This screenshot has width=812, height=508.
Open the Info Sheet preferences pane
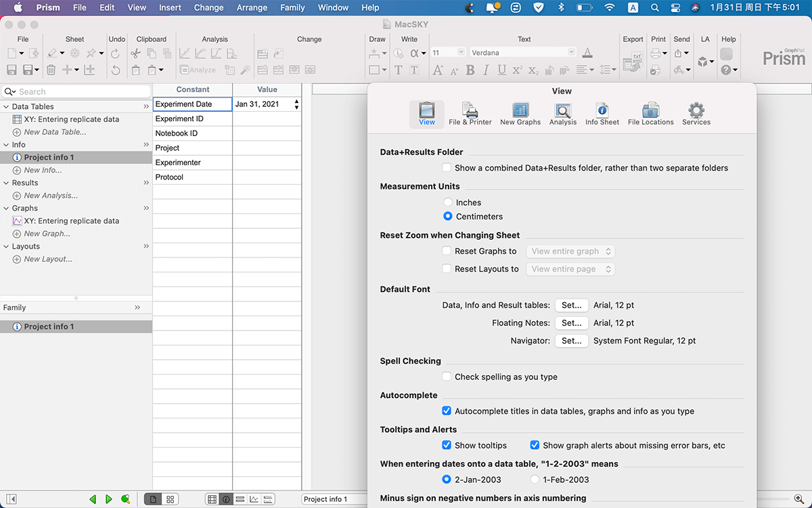point(602,114)
